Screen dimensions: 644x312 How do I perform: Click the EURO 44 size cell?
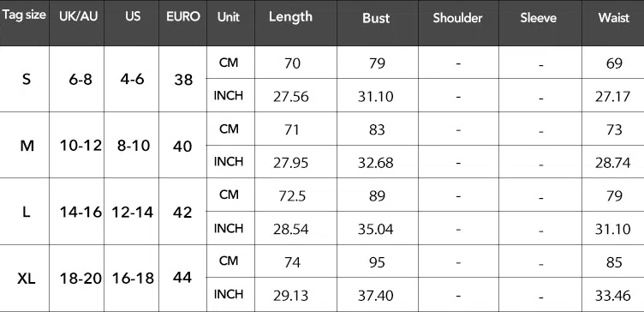coord(182,278)
